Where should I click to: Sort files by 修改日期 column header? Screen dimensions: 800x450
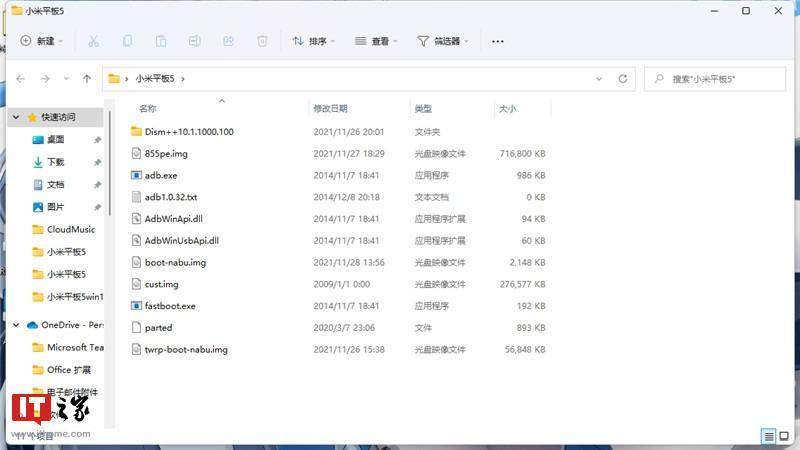pyautogui.click(x=330, y=108)
